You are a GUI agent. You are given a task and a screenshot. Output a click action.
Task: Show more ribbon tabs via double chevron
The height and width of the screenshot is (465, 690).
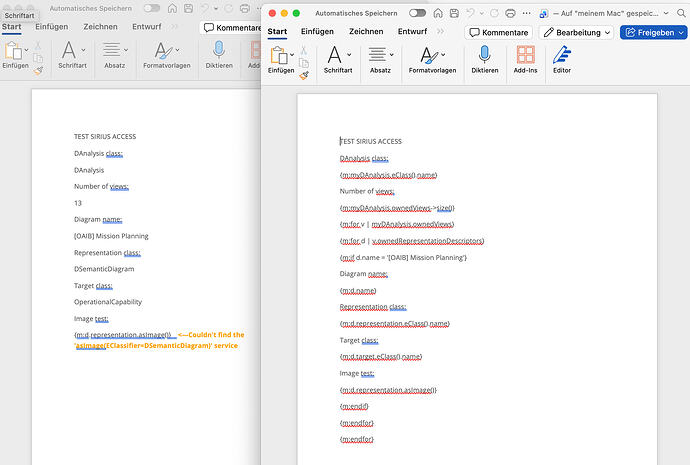point(440,32)
